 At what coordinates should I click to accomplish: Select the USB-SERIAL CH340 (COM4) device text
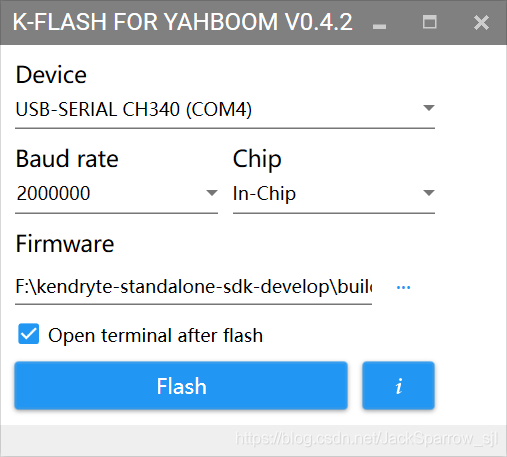[133, 109]
